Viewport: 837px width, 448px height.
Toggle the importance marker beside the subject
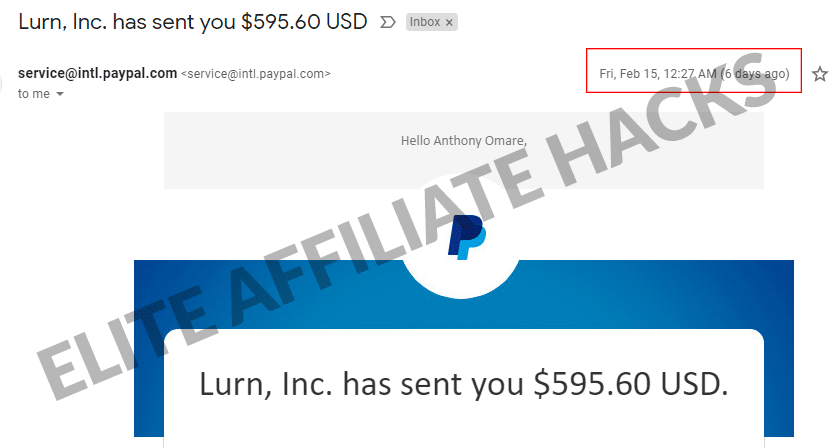click(x=388, y=22)
